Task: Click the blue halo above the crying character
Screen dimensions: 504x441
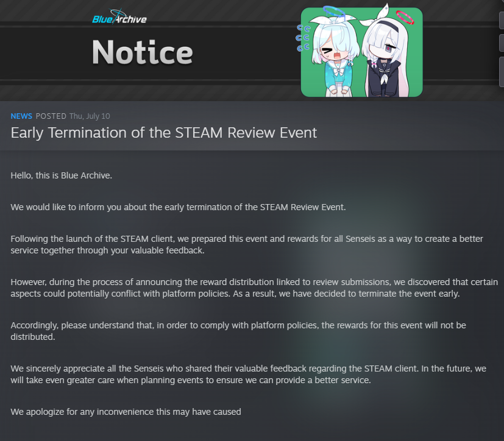Action: 333,11
